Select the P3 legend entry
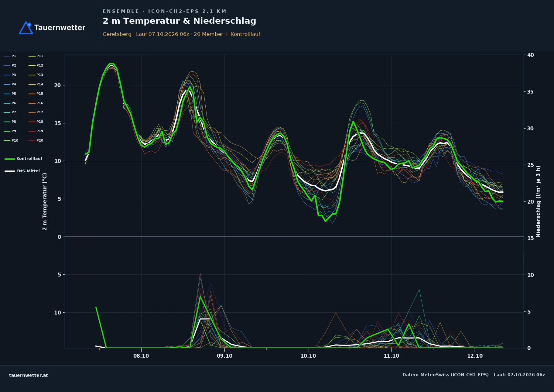 pos(10,75)
